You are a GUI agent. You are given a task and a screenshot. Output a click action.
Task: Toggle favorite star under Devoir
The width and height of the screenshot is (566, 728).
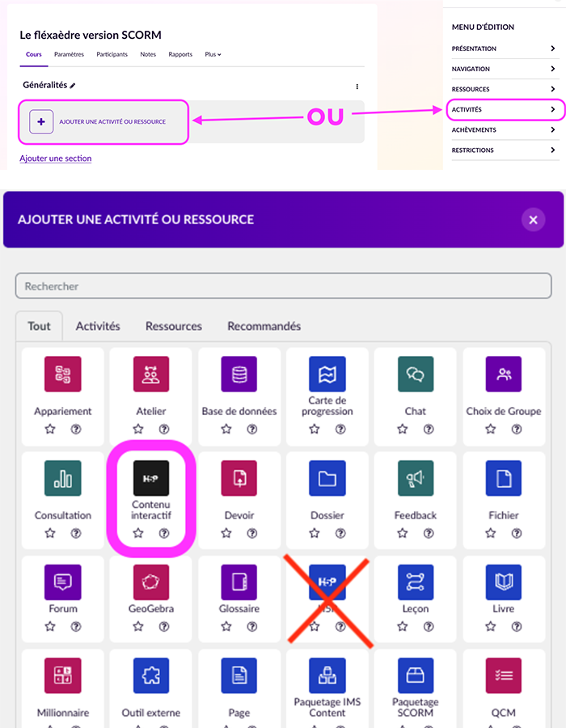click(x=226, y=533)
